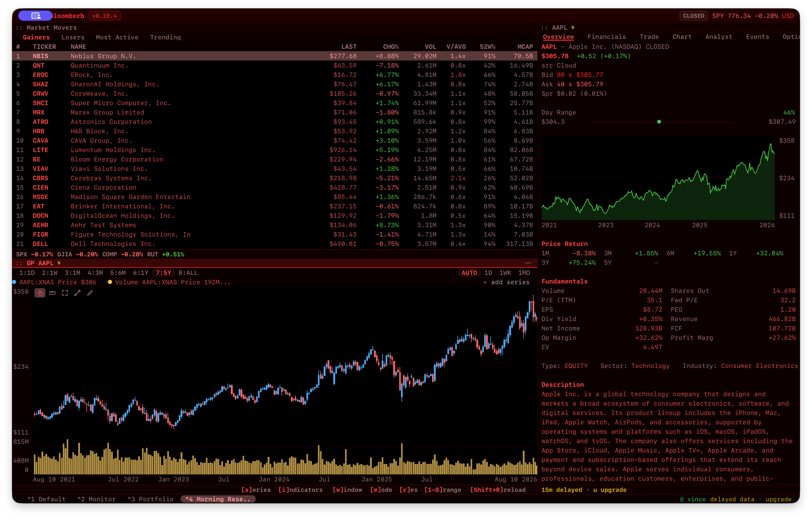Click the yellow dot of the Volume series
Image resolution: width=812 pixels, height=519 pixels.
pyautogui.click(x=110, y=282)
